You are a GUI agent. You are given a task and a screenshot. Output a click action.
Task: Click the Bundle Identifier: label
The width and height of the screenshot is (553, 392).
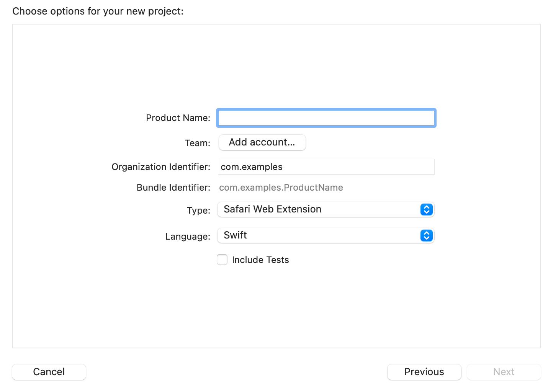click(173, 188)
